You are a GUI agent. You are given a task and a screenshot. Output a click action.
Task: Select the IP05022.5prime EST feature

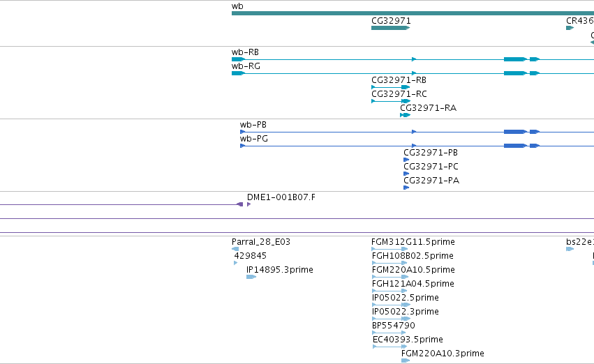click(391, 305)
